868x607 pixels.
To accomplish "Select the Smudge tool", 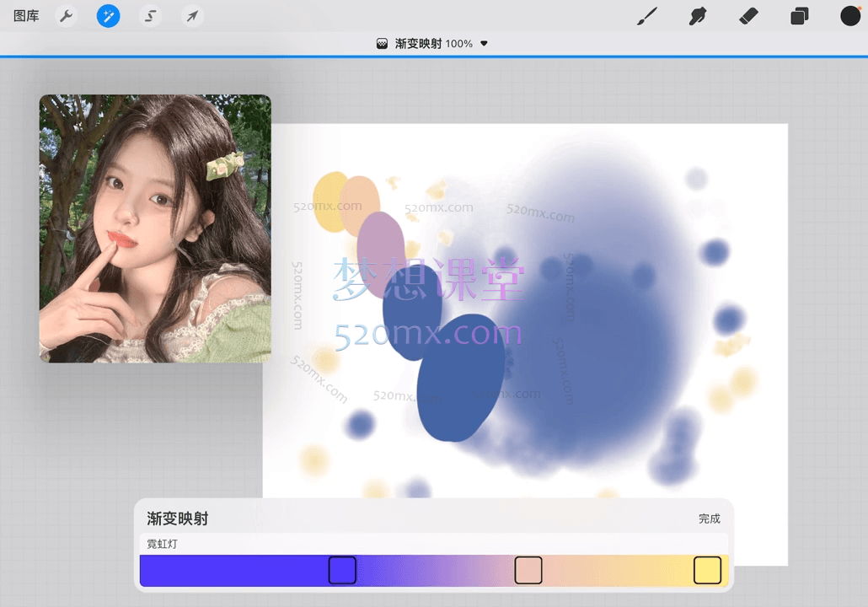I will pos(698,15).
